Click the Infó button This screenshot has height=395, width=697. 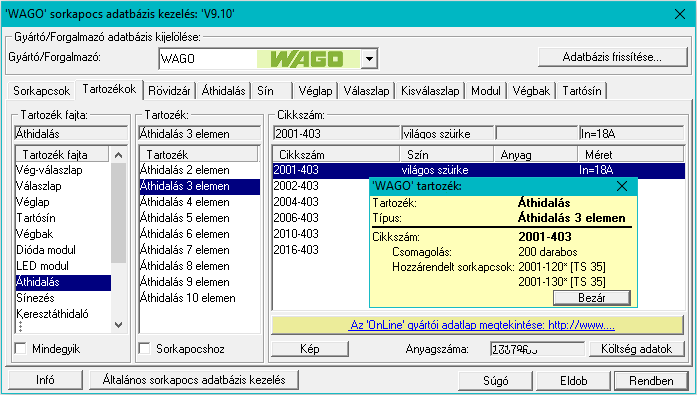pos(45,380)
